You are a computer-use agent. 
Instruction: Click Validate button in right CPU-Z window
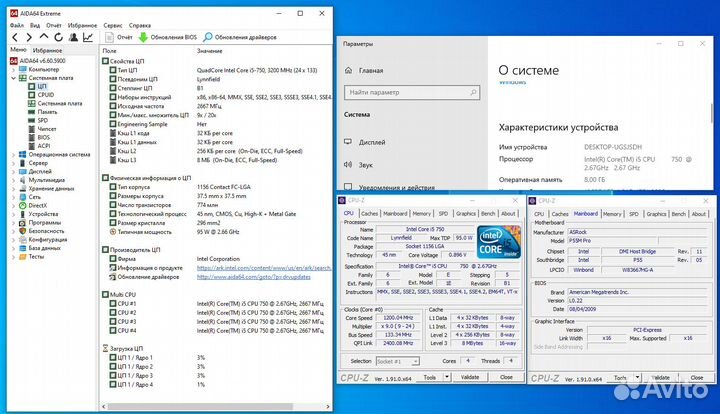pos(661,377)
